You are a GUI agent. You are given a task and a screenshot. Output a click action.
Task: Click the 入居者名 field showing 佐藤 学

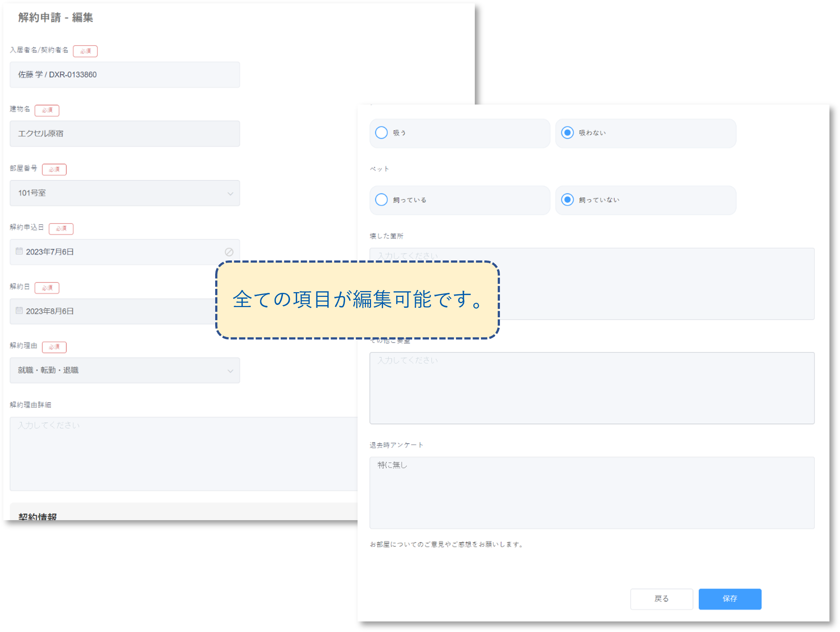click(x=125, y=74)
